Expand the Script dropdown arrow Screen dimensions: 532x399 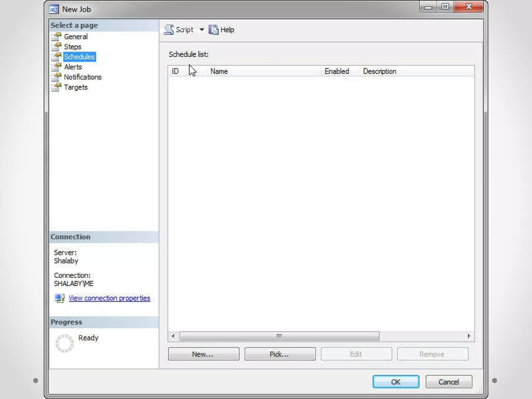click(x=202, y=30)
